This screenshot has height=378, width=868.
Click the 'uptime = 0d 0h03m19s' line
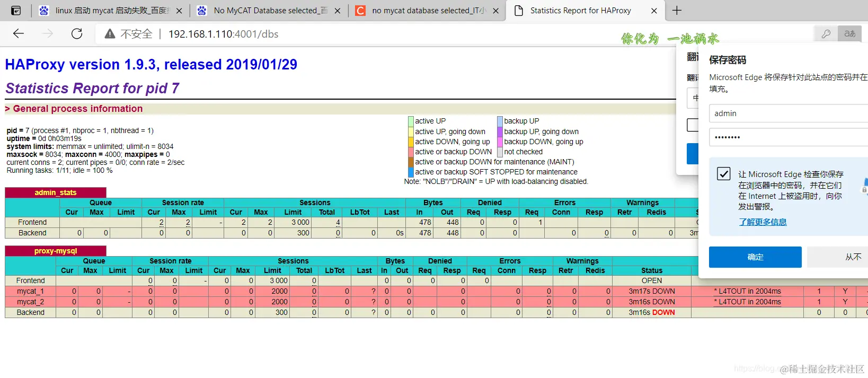(44, 138)
